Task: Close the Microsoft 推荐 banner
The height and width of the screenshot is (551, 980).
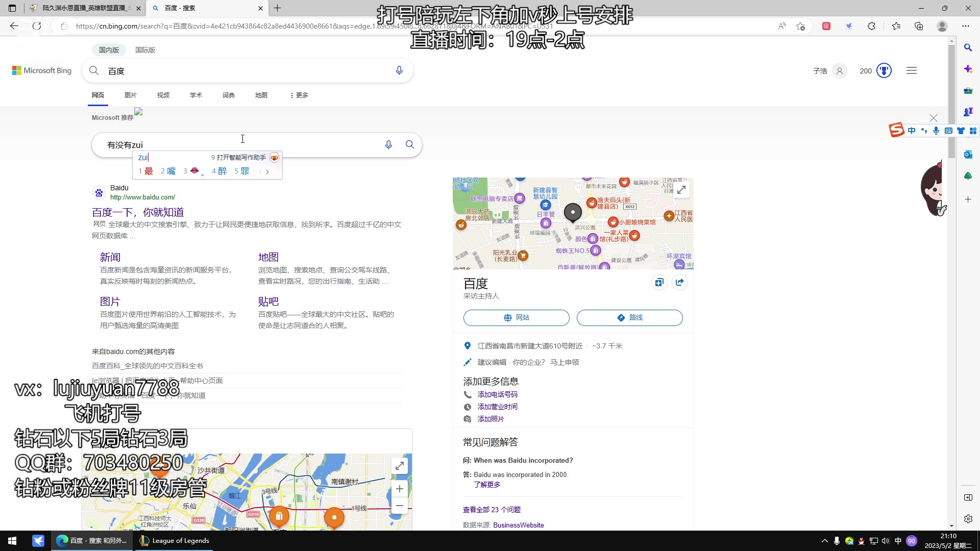Action: tap(934, 118)
